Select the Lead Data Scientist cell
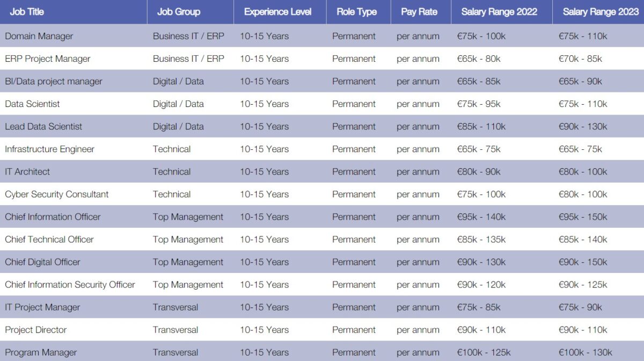644x361 pixels. (43, 126)
